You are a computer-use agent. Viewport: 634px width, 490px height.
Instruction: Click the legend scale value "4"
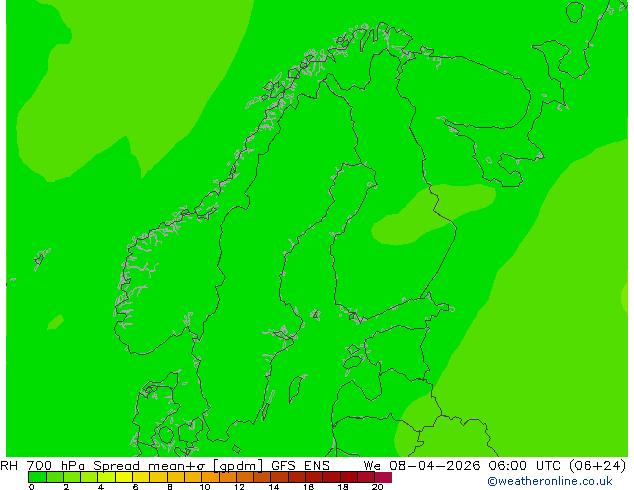point(101,487)
